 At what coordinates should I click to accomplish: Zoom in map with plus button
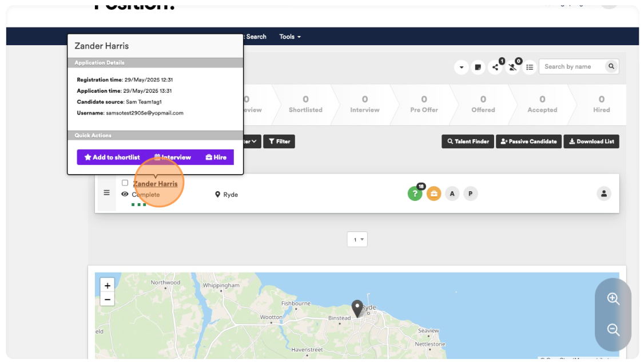click(x=108, y=285)
